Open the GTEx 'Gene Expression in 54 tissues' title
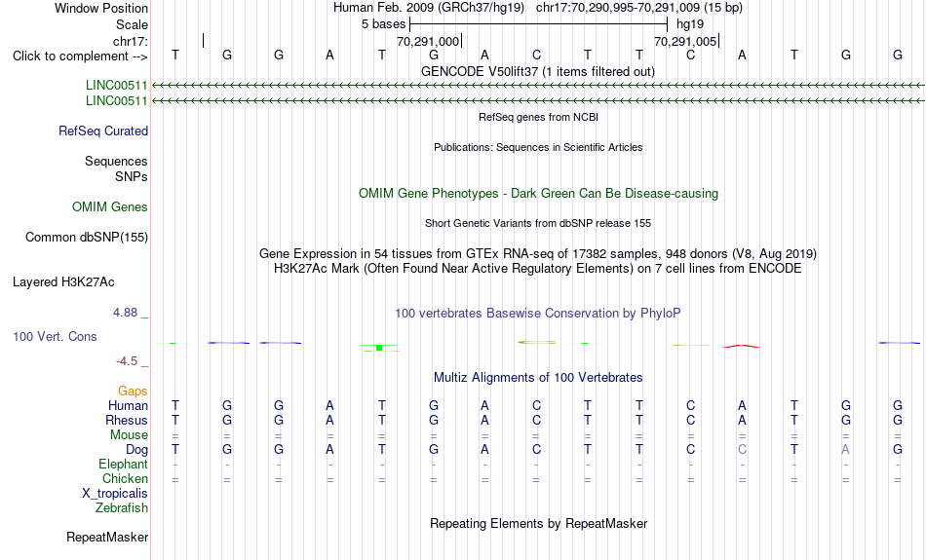This screenshot has height=560, width=926. coord(538,254)
